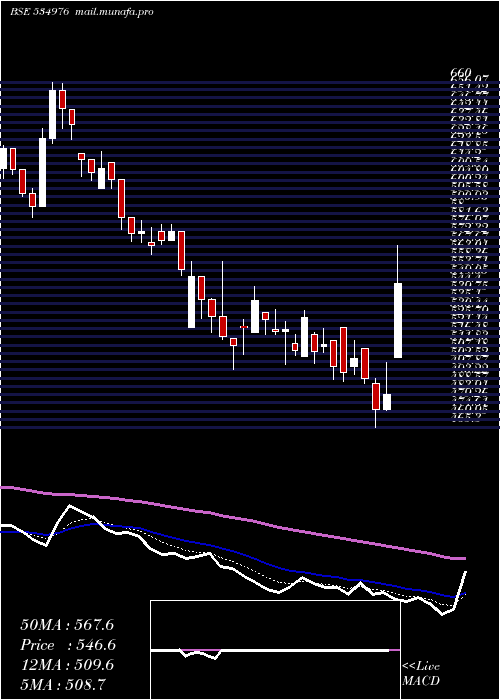Click the 'Price : 546.6' label
This screenshot has height=700, width=500.
(68, 645)
